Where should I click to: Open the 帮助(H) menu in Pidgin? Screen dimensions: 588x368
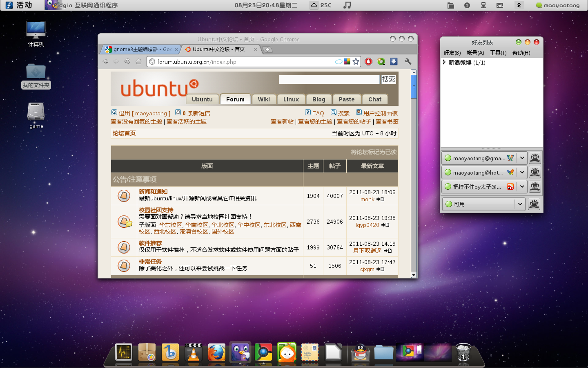[521, 53]
